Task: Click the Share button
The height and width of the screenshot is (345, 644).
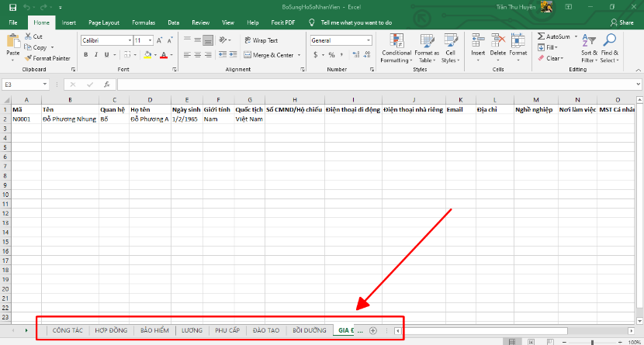Action: [x=621, y=23]
